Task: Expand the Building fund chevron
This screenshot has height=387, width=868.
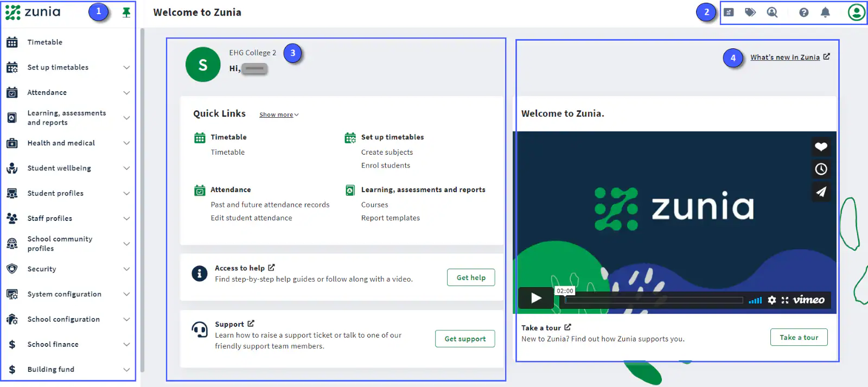Action: coord(126,370)
